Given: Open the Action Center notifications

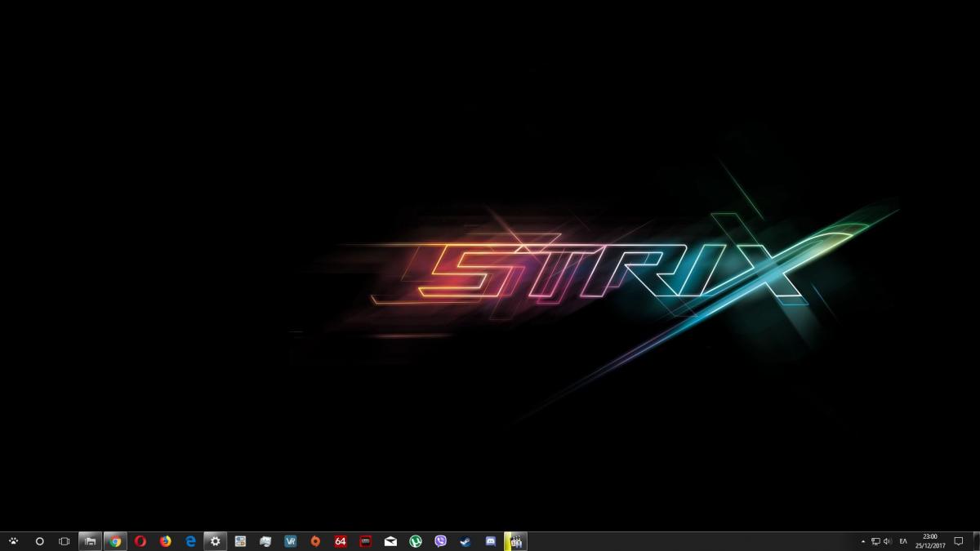Looking at the screenshot, I should (x=959, y=541).
